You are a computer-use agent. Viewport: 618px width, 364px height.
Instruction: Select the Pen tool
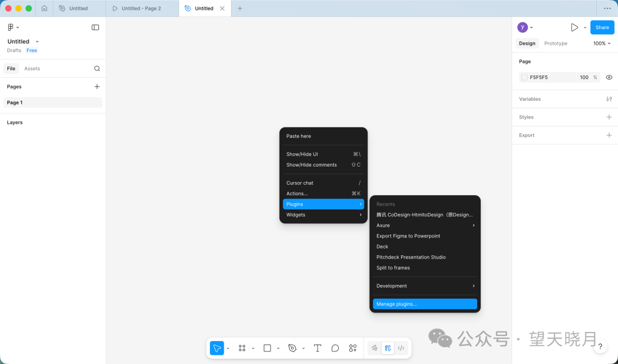coord(292,347)
